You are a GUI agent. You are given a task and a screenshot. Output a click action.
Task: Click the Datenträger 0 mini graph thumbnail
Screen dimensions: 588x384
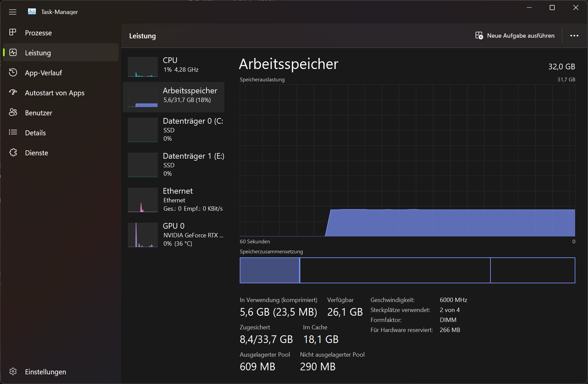click(x=143, y=130)
